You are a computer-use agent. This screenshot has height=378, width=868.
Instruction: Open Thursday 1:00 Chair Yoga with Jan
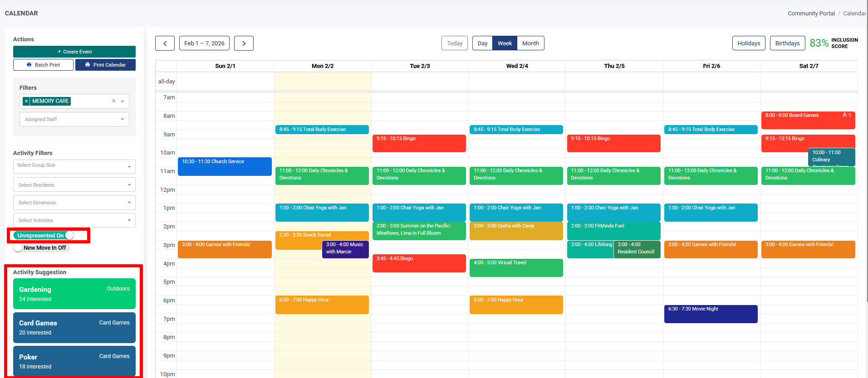(x=613, y=213)
